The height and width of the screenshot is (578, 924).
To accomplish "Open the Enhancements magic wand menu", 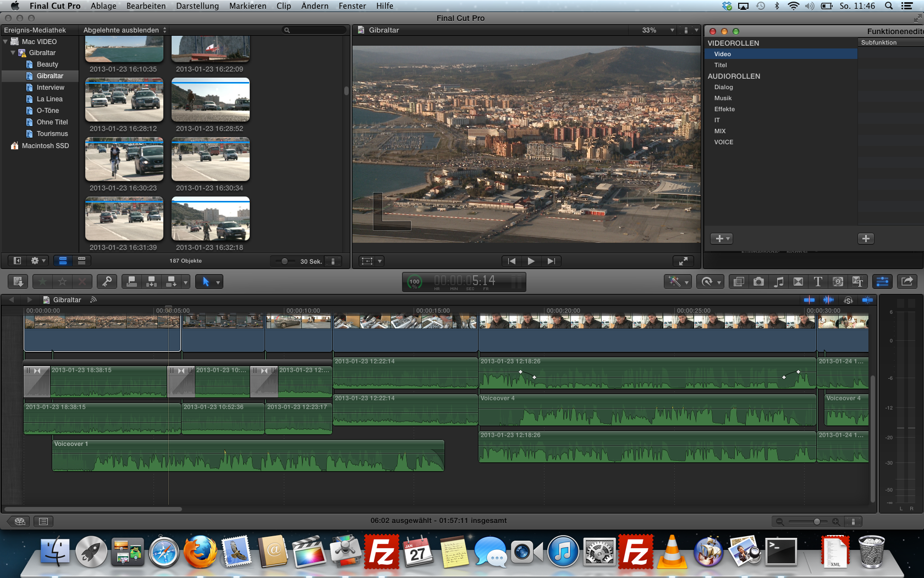I will coord(678,282).
